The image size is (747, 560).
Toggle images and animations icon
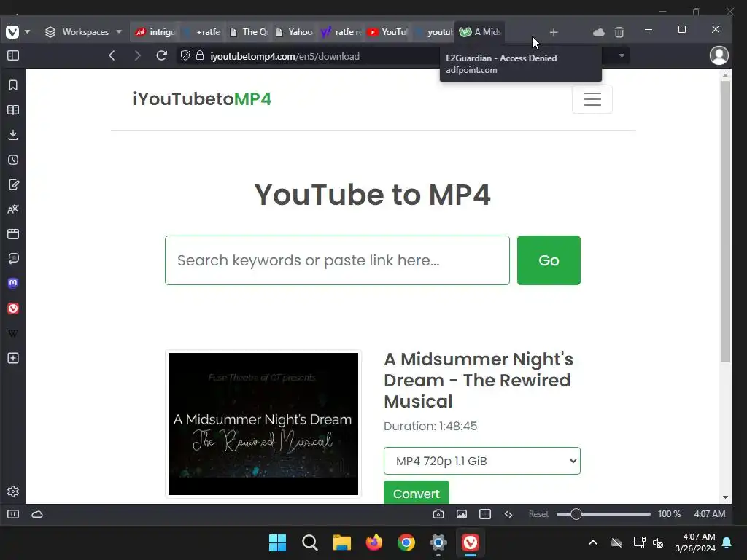coord(462,514)
